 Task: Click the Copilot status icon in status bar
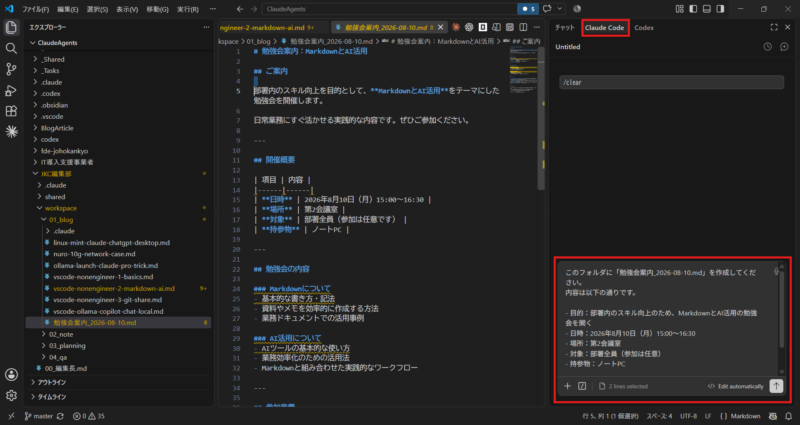click(773, 416)
